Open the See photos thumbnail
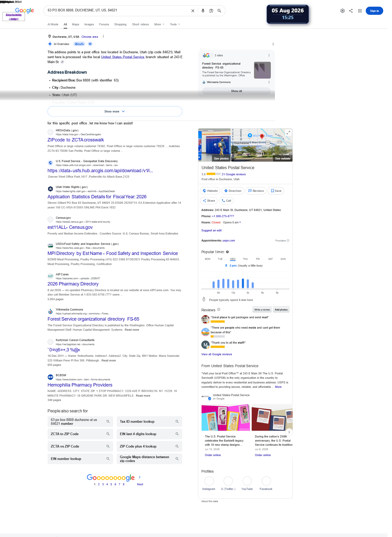Viewport: 392px width, 537px height. coord(214,145)
